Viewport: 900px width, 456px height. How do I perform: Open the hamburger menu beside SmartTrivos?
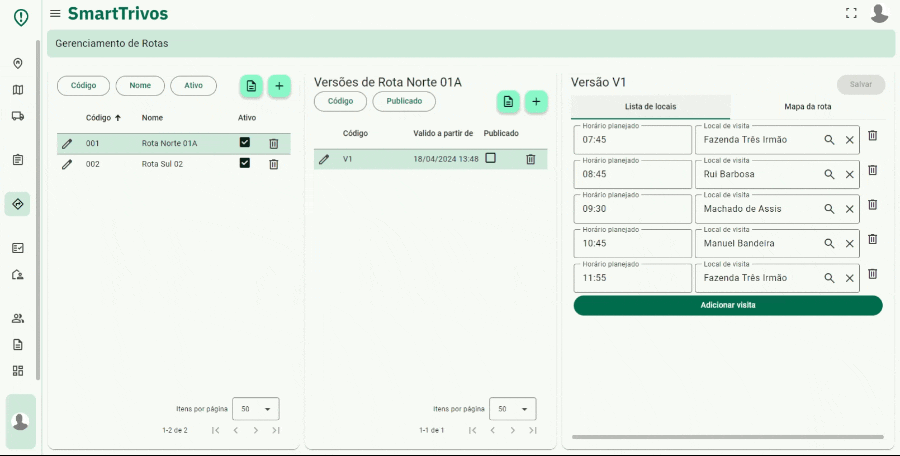click(55, 13)
